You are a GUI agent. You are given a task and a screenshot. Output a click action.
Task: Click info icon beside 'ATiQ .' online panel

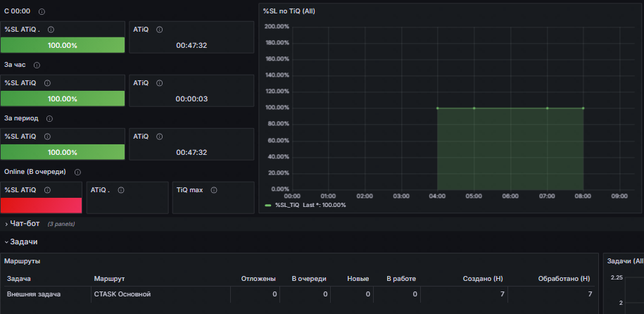[121, 190]
